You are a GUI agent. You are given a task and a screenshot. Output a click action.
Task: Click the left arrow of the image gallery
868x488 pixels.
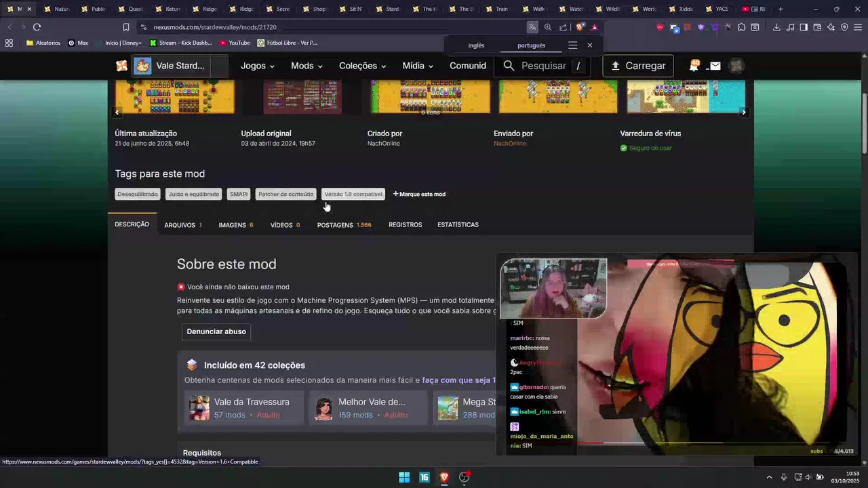coord(117,113)
